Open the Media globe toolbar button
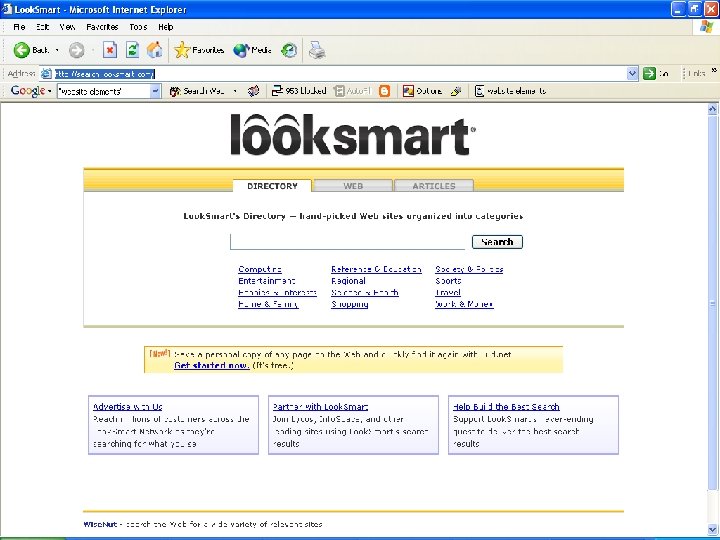 coord(253,50)
